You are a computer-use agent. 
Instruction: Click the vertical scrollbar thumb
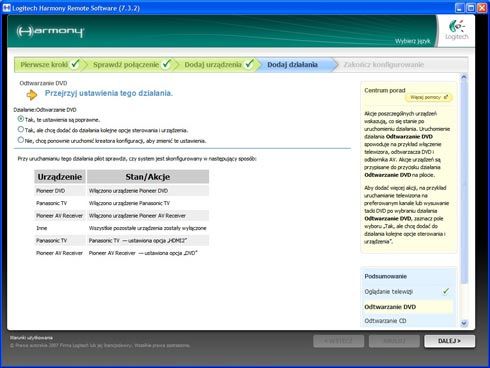[464, 182]
